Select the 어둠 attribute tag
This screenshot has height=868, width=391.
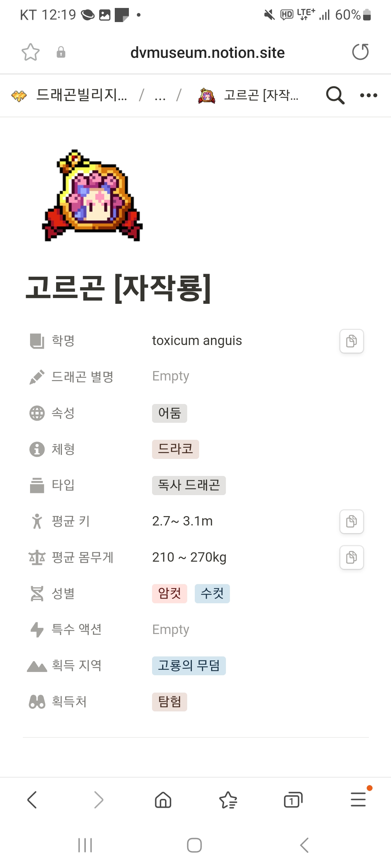(x=169, y=413)
